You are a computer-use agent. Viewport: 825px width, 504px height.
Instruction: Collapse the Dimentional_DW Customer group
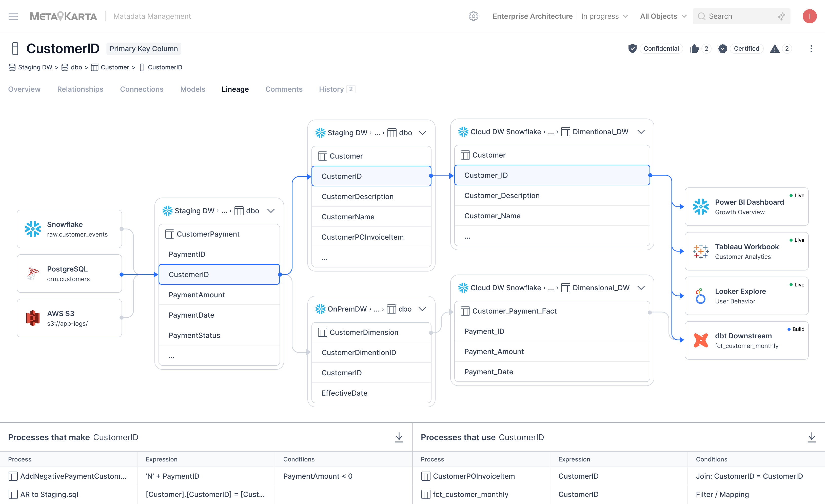coord(641,132)
